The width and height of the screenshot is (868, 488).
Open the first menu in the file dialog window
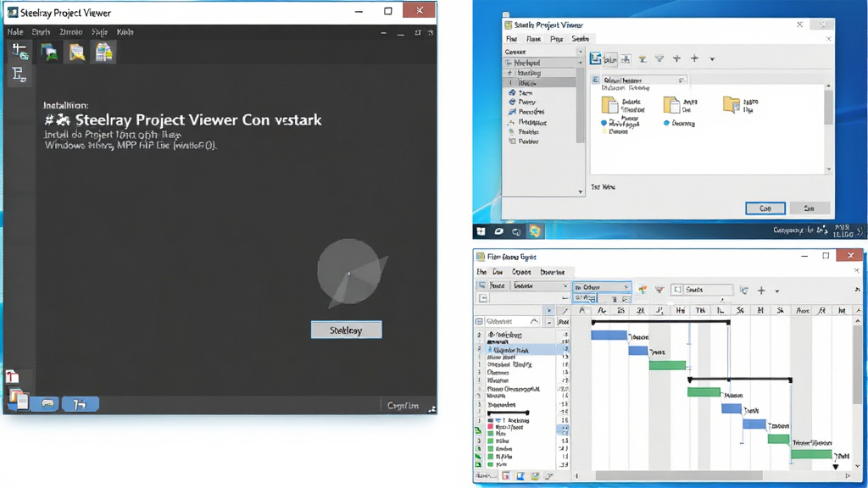[x=511, y=39]
